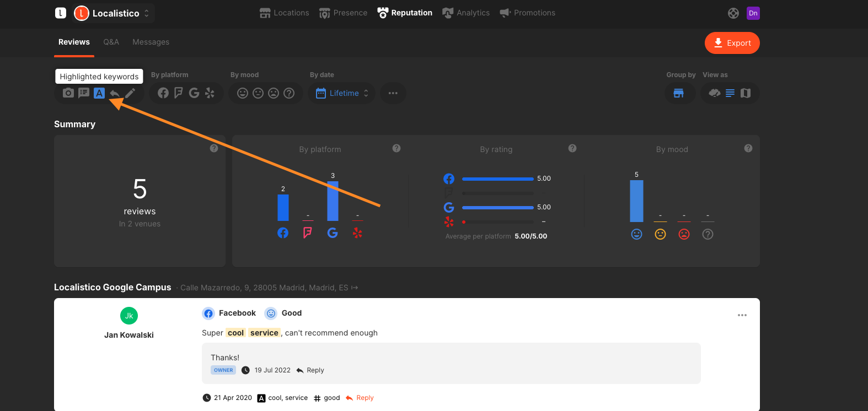Click the orange Reply link below the review

[x=360, y=398]
